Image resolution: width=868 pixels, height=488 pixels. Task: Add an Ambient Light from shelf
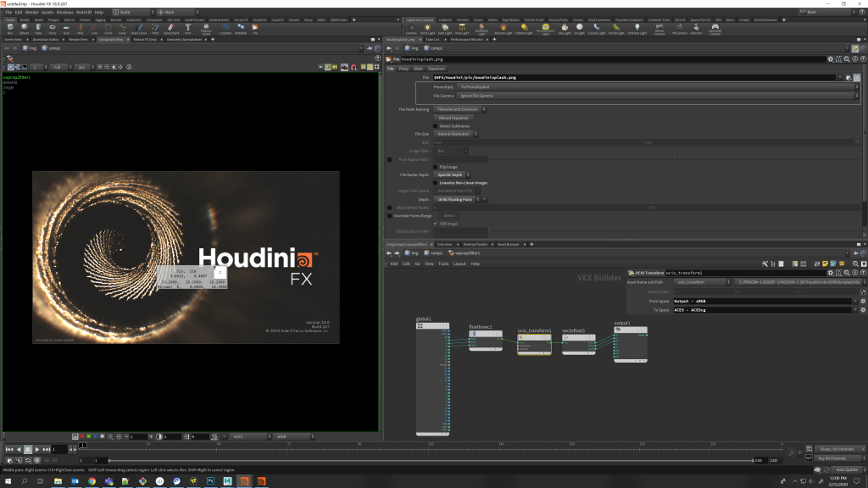tap(637, 29)
